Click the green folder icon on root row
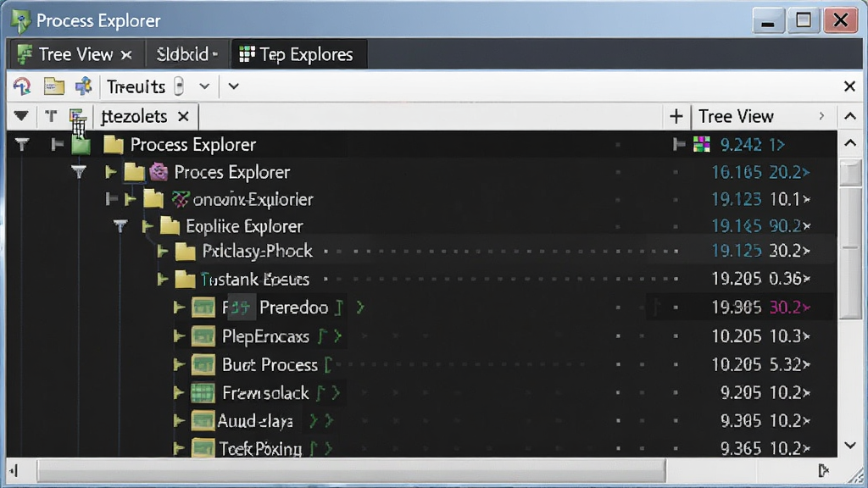Viewport: 868px width, 488px height. tap(81, 145)
